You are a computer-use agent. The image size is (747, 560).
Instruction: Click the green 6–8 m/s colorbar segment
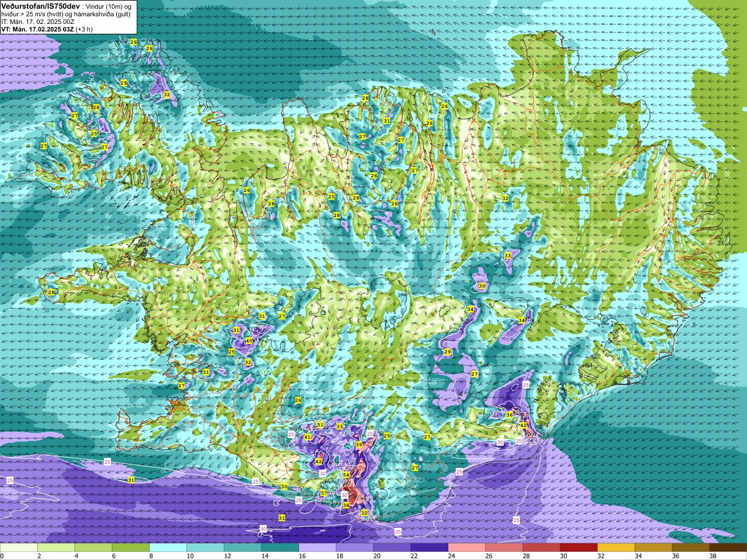(x=131, y=548)
